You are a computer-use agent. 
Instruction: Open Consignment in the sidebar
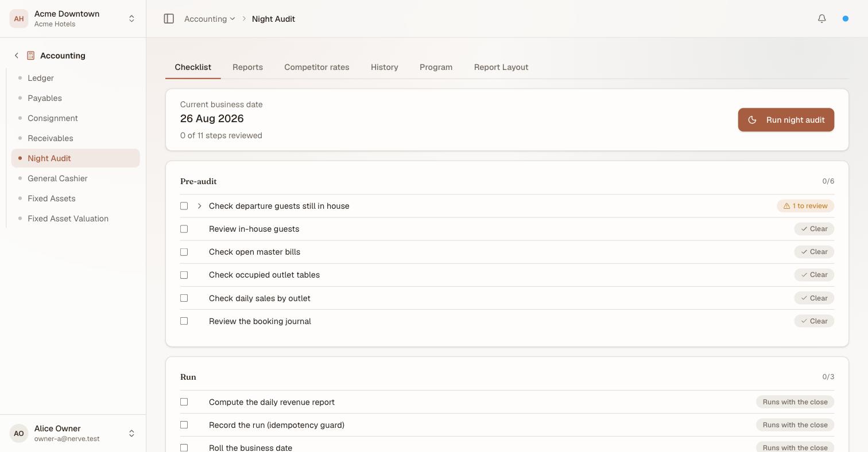click(x=75, y=118)
